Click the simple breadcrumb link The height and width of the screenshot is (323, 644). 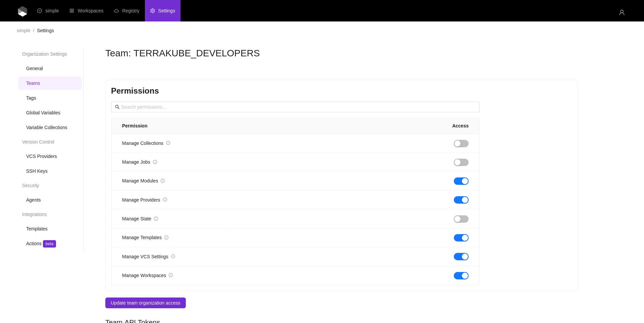pyautogui.click(x=23, y=31)
